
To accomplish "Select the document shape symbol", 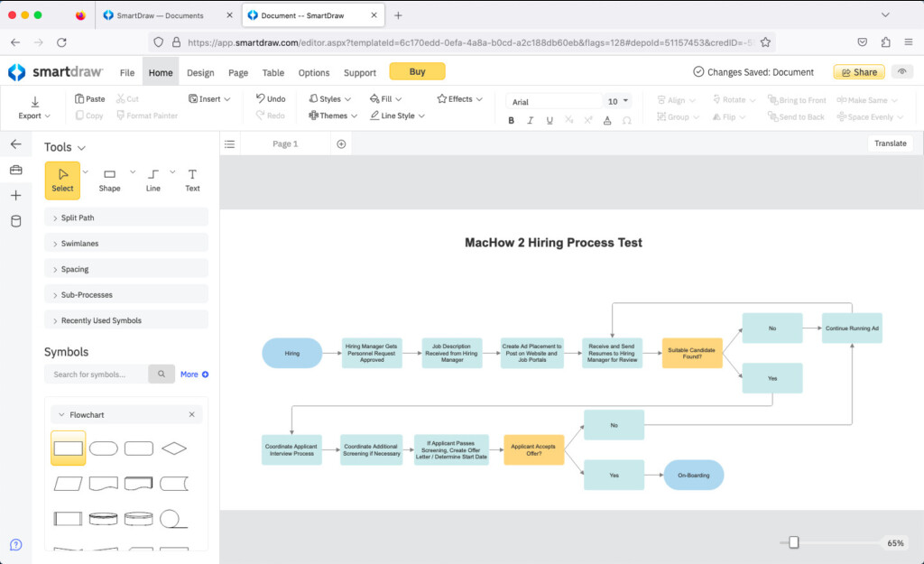I will [x=103, y=484].
